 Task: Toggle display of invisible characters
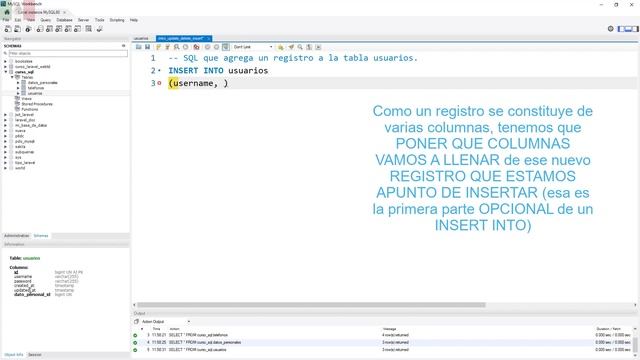pyautogui.click(x=309, y=47)
